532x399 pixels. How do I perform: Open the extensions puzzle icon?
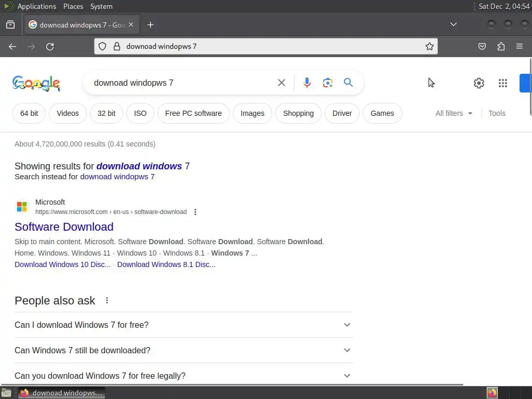coord(501,46)
